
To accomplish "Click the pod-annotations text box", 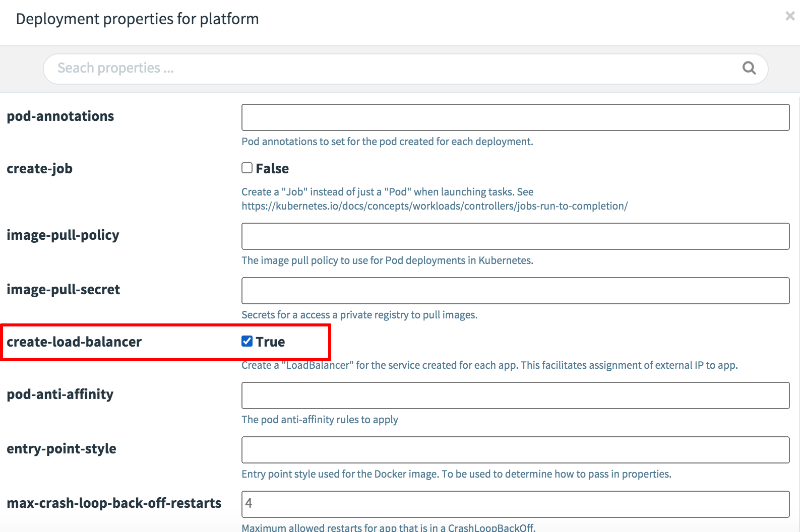I will pos(515,117).
